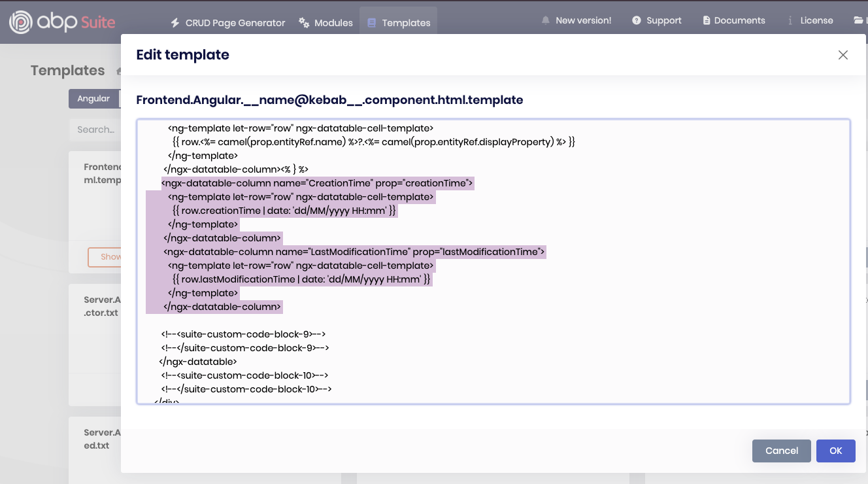Click the folder icon in top bar

858,21
